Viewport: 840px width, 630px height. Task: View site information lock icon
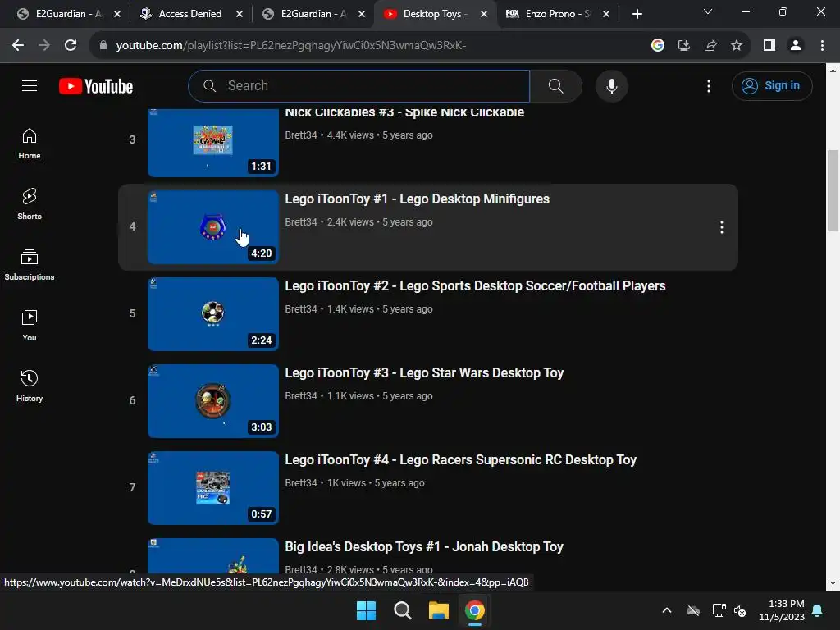tap(103, 46)
